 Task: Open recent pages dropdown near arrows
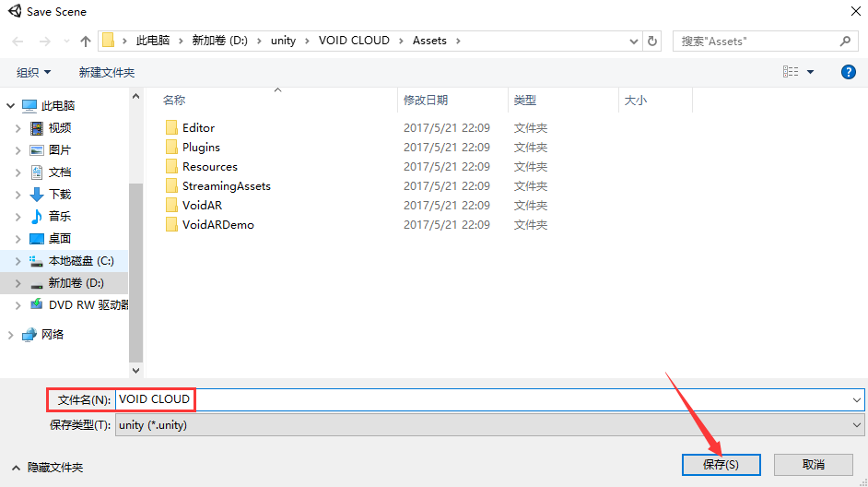click(x=66, y=41)
